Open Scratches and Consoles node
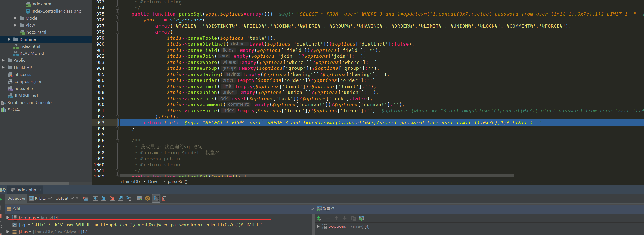This screenshot has height=235, width=644. tap(30, 102)
